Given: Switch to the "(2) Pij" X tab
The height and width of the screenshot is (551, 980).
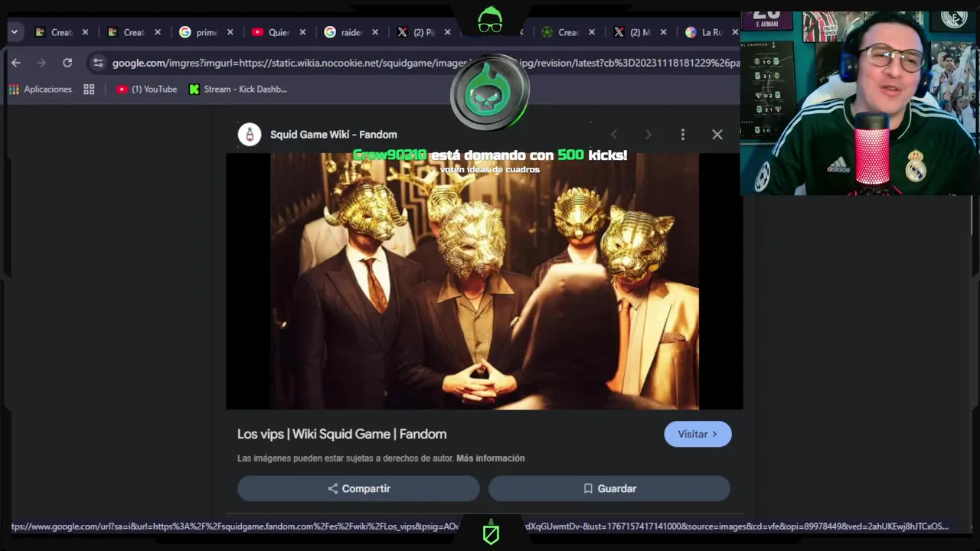Looking at the screenshot, I should pyautogui.click(x=416, y=32).
